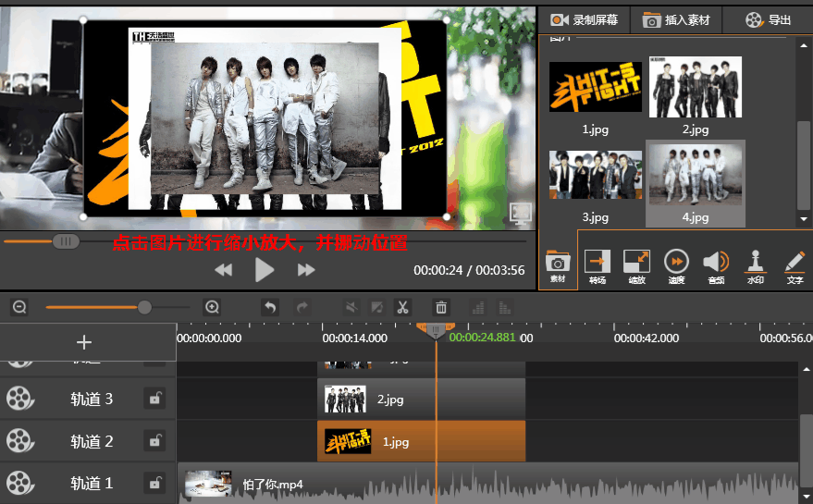Click the detach audio toolbar icon
Image resolution: width=813 pixels, height=504 pixels.
pos(377,307)
